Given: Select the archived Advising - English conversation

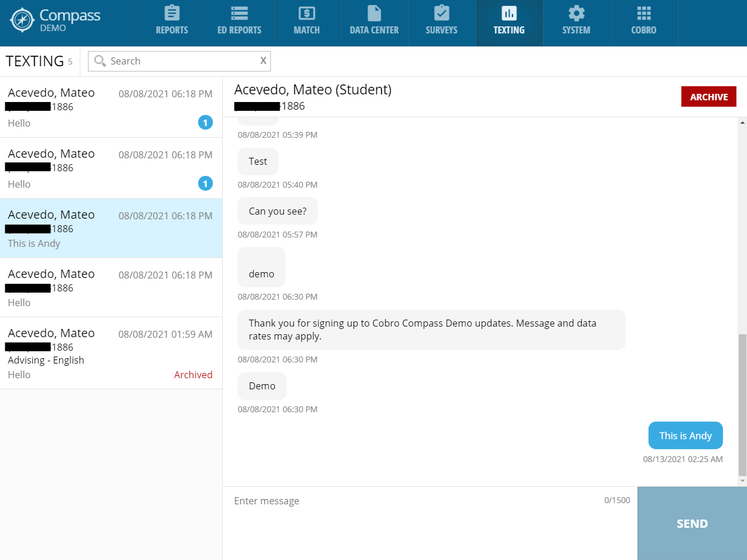Looking at the screenshot, I should 111,353.
